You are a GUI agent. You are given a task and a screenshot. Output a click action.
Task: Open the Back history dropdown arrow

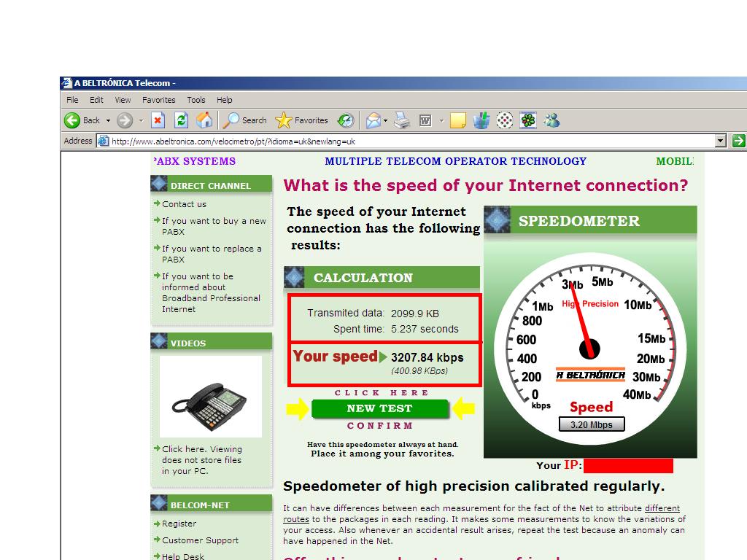click(x=108, y=120)
